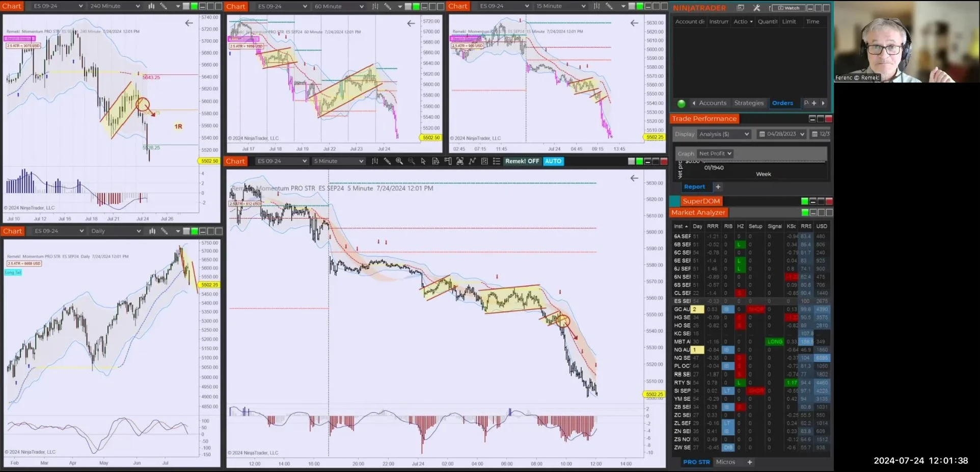This screenshot has width=980, height=472.
Task: Open ES 09-24 instrument dropdown in 5 Minute chart
Action: [x=282, y=161]
